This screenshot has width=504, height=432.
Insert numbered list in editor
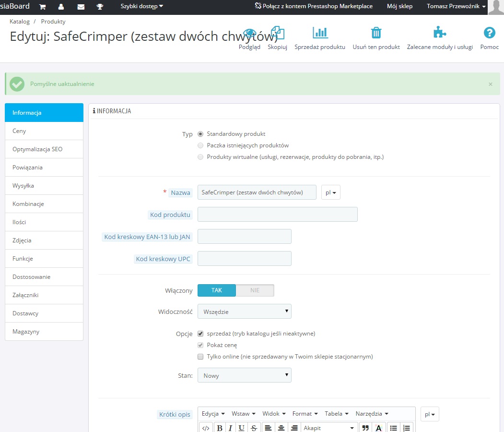pos(407,428)
